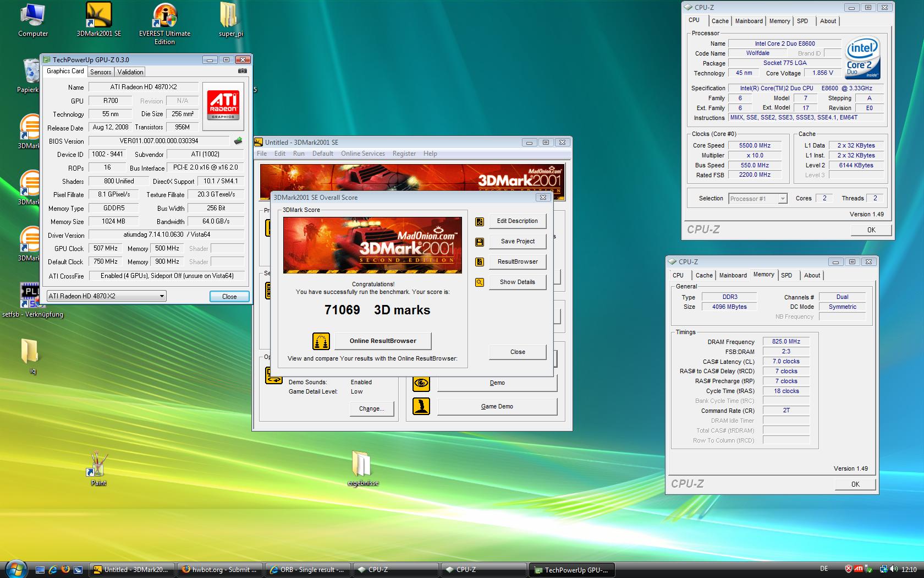The height and width of the screenshot is (578, 924).
Task: Click the CPU-Z Core Speed 5500.0 MHz value
Action: [x=755, y=146]
